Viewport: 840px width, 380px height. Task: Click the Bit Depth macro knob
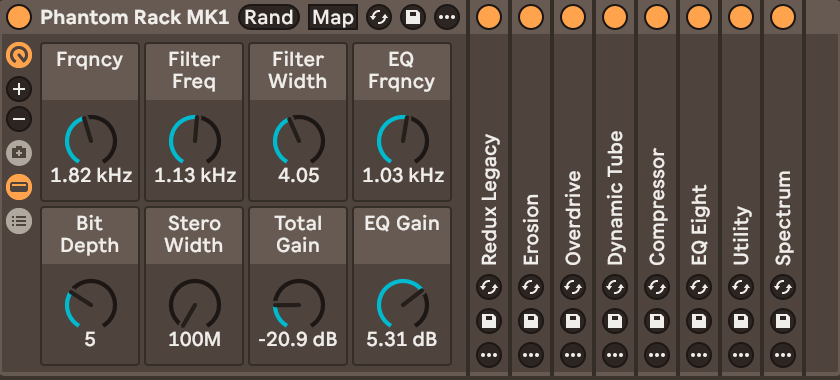91,304
